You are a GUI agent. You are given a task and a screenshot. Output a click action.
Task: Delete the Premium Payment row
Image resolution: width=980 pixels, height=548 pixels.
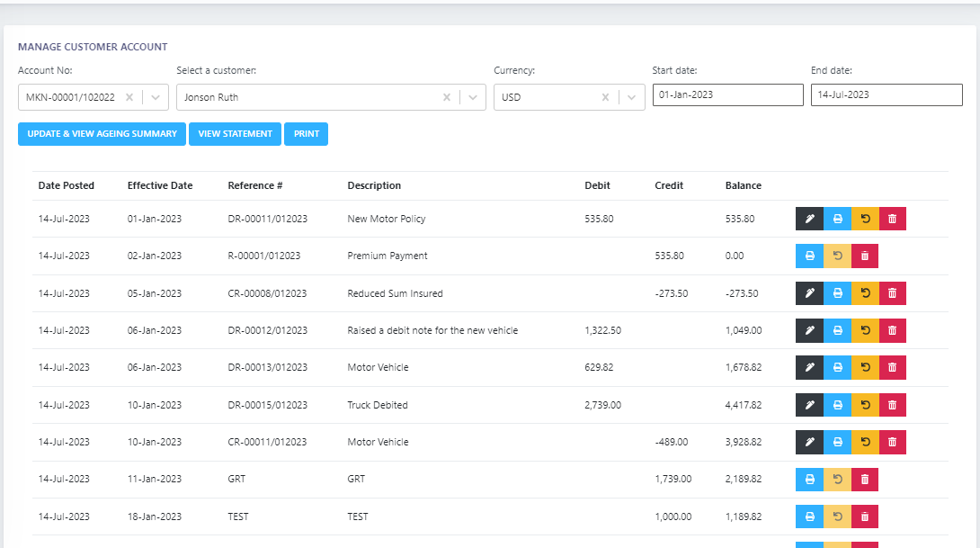coord(865,256)
